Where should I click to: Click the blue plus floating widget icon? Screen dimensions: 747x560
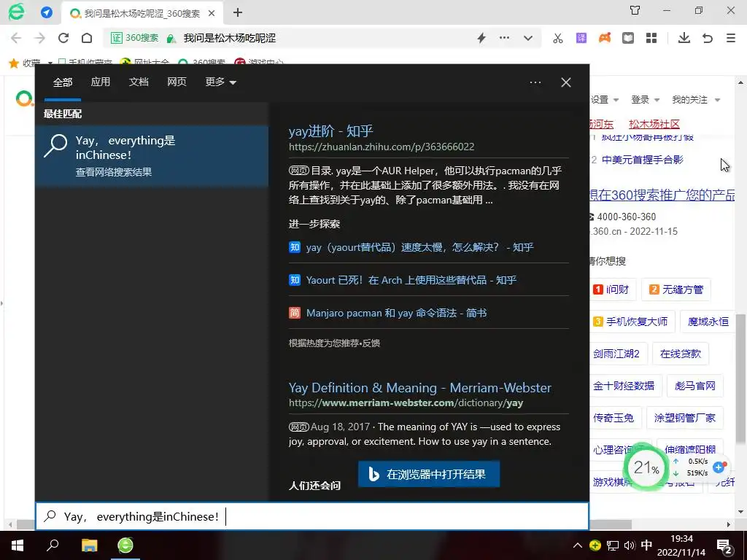click(719, 467)
